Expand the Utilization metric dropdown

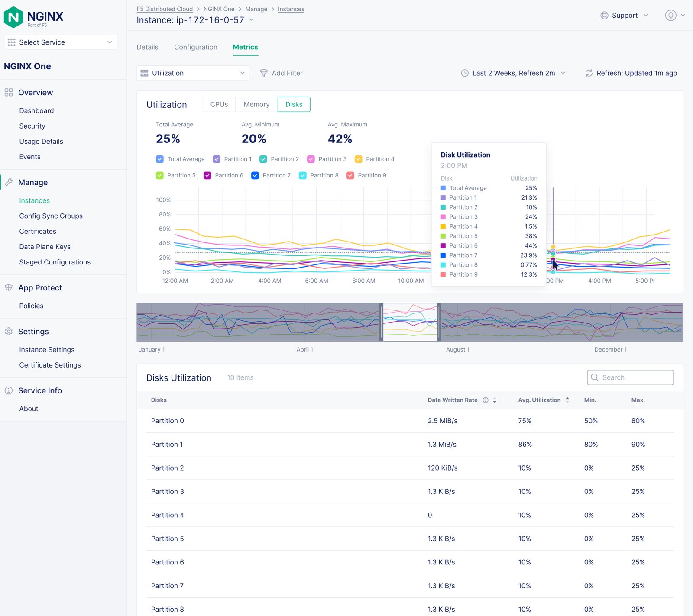(x=193, y=73)
